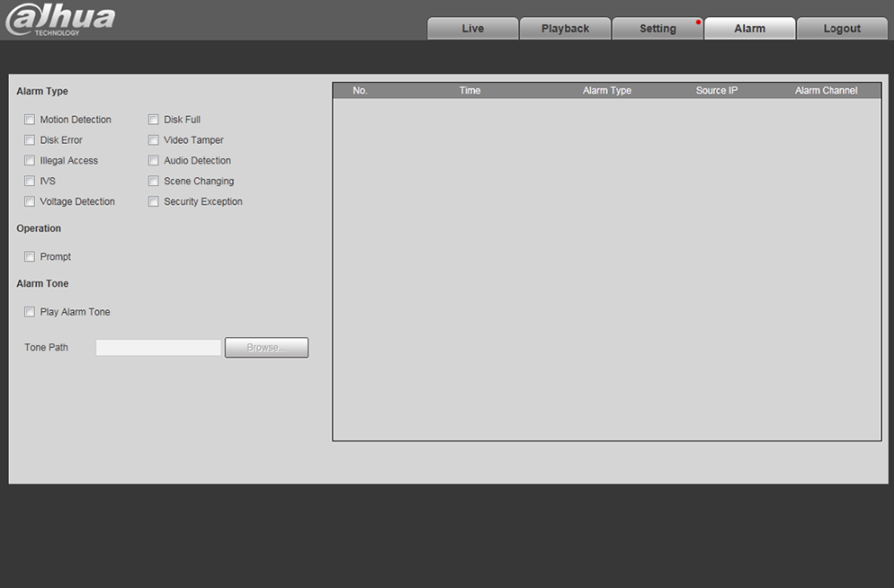Switch to the Playback tab

pos(565,29)
